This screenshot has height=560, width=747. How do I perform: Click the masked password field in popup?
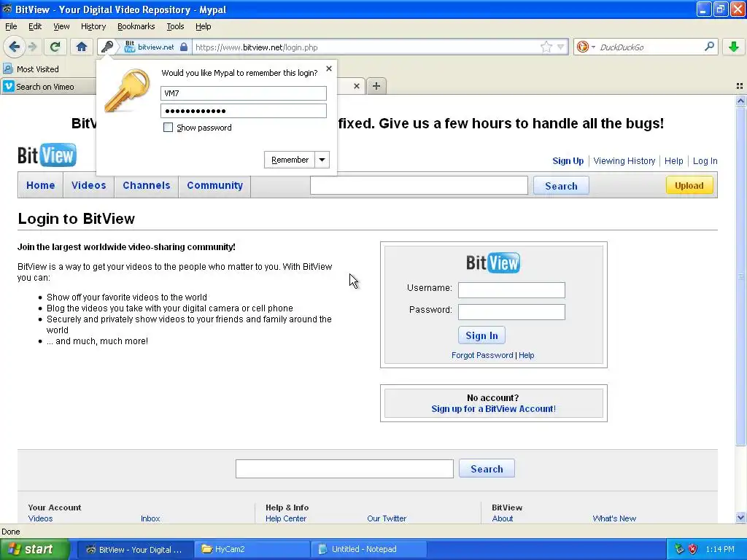point(244,111)
